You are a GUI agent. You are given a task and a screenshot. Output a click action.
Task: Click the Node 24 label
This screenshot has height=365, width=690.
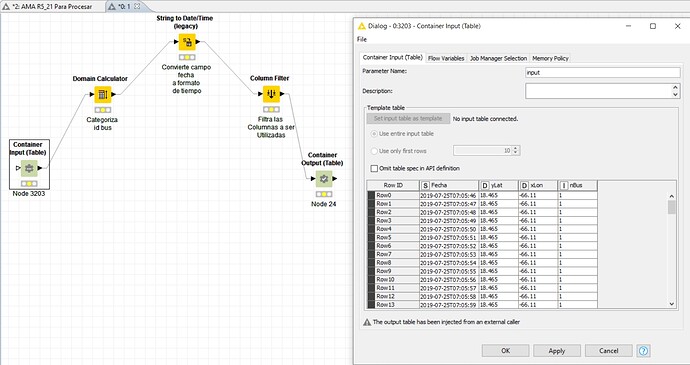tap(323, 204)
